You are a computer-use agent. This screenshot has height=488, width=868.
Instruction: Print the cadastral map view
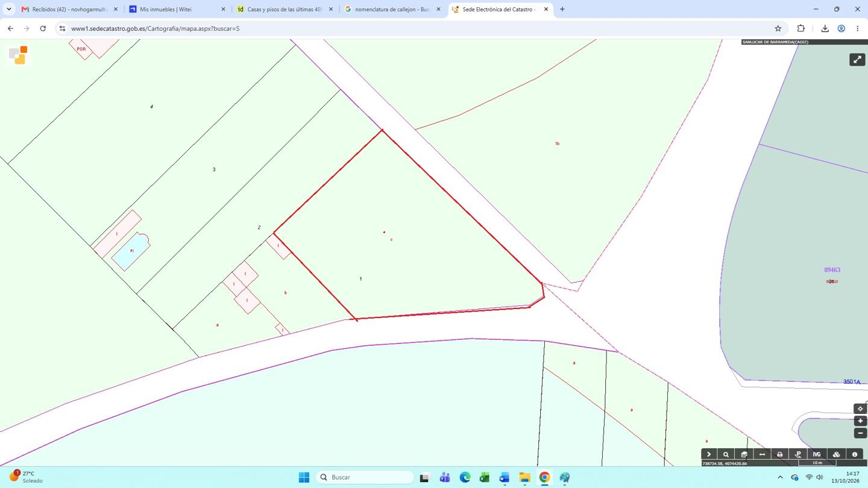click(779, 454)
